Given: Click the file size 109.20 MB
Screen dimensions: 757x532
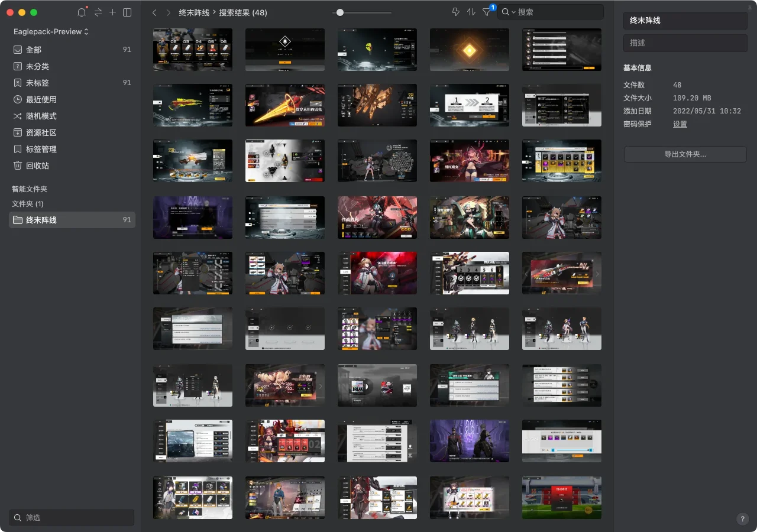Looking at the screenshot, I should pos(692,98).
